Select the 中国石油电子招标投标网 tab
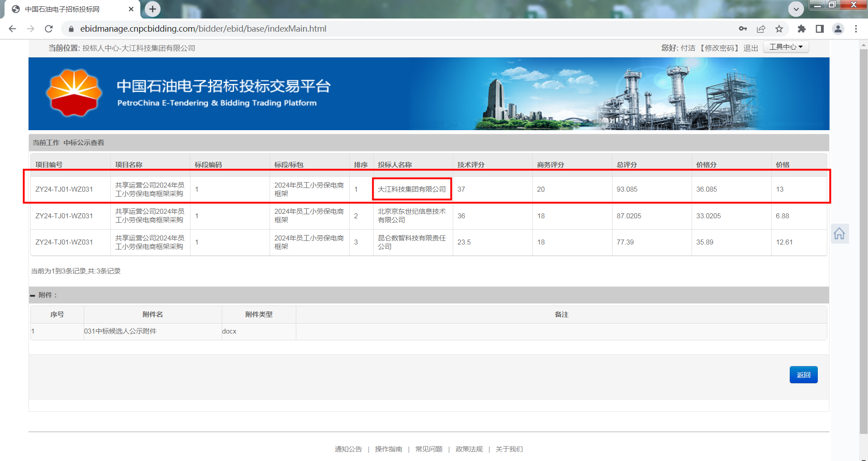 pyautogui.click(x=62, y=9)
